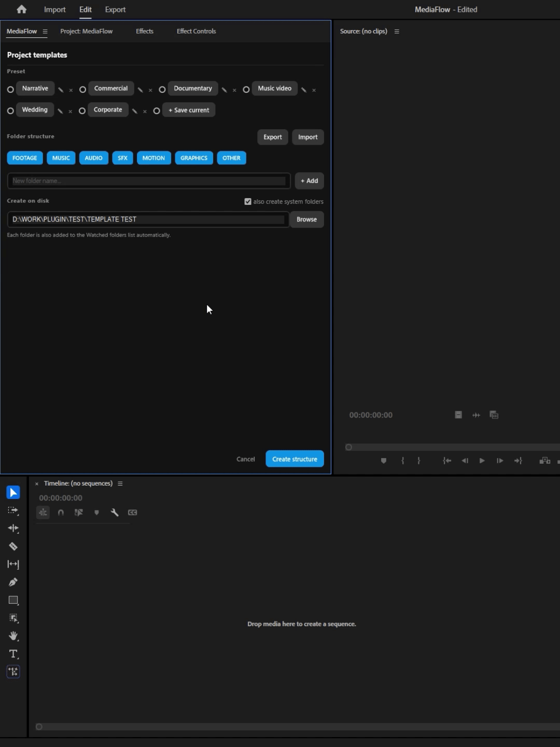Pick the Type tool
Screen dimensions: 560x747
pos(13,654)
